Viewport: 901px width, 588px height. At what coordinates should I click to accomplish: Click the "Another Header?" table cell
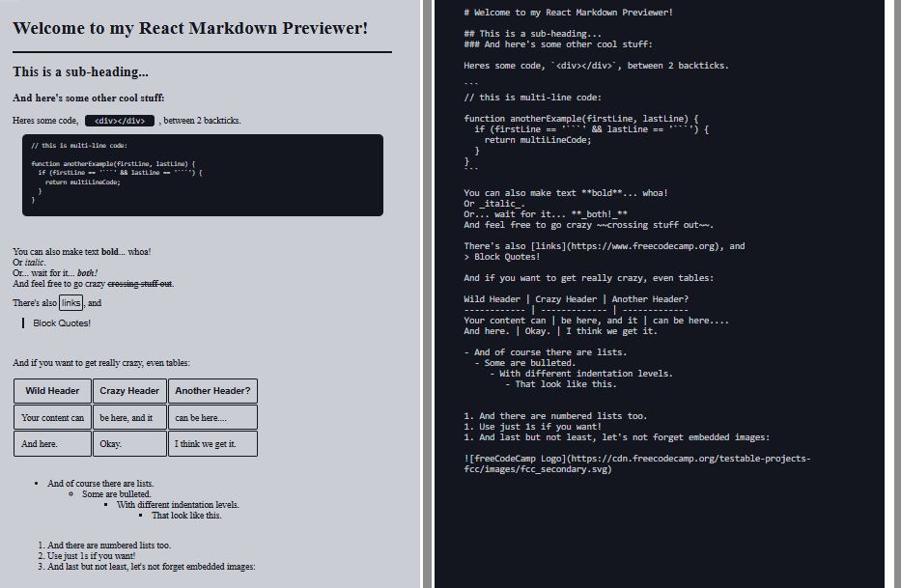tap(212, 391)
